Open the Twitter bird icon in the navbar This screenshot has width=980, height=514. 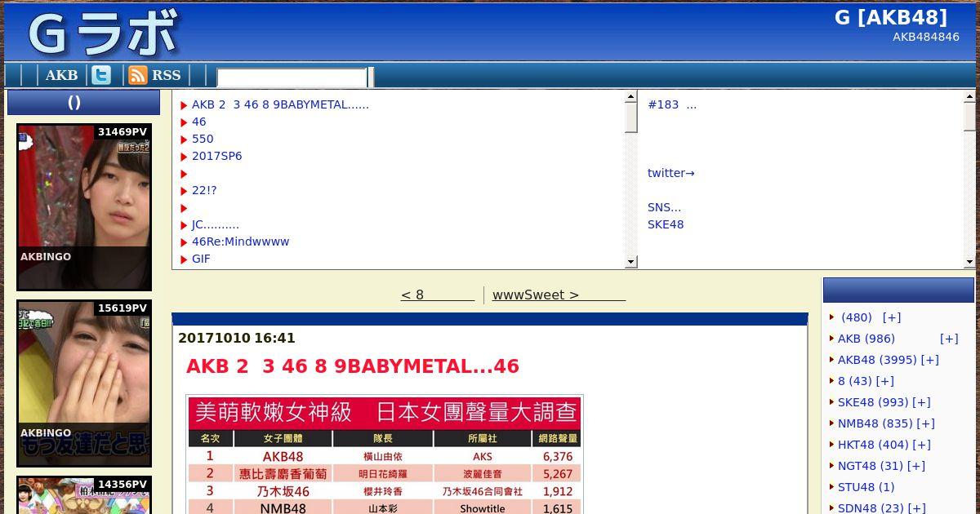(101, 75)
